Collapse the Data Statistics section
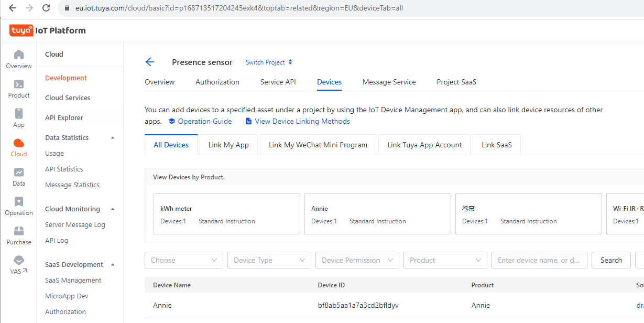The height and width of the screenshot is (323, 644). [x=113, y=138]
